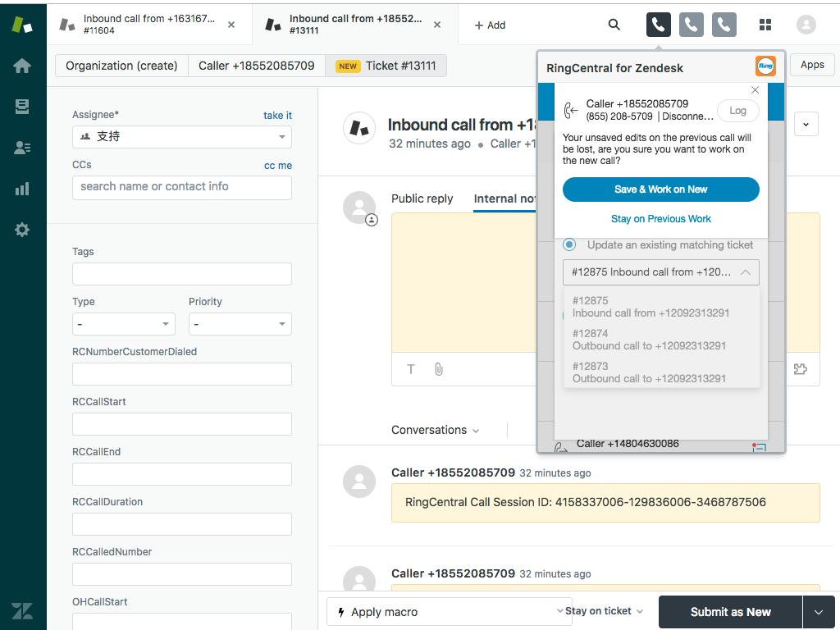Open ticket search with the magnifier icon
840x630 pixels.
coord(614,25)
